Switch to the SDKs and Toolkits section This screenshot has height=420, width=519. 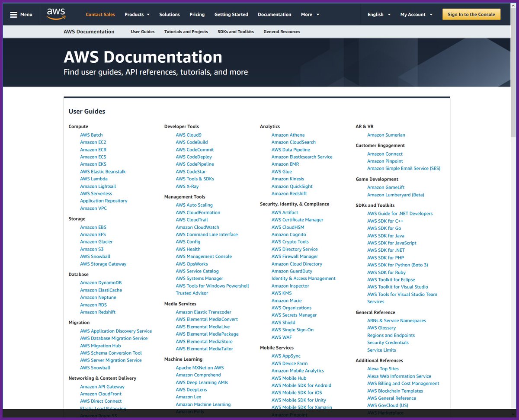click(236, 31)
